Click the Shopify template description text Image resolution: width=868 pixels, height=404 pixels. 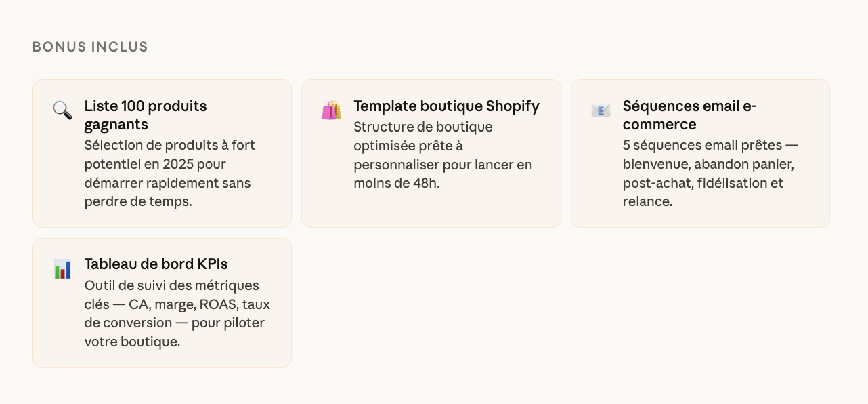point(443,155)
